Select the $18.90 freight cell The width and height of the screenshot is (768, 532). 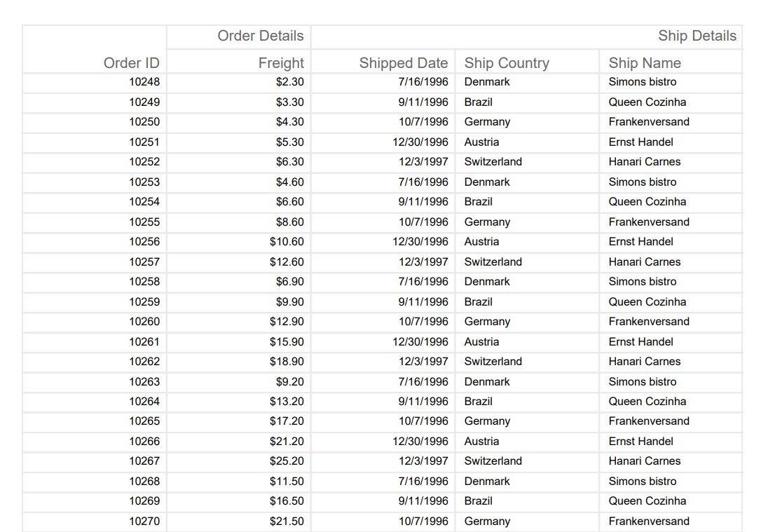[x=287, y=362]
